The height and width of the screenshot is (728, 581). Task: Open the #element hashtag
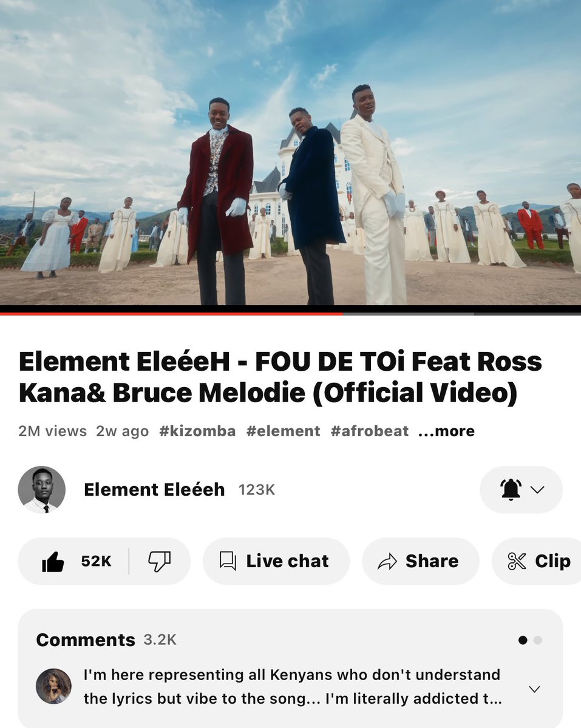coord(283,431)
